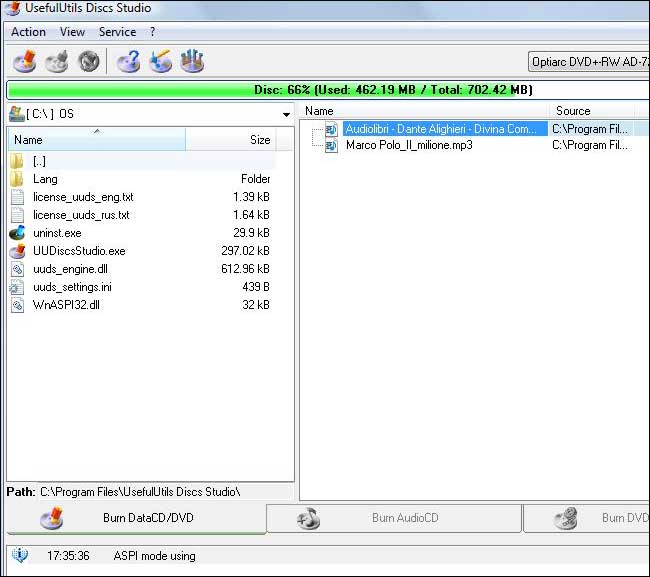Open the C:\ OS drive dropdown
The image size is (650, 577).
tap(286, 114)
